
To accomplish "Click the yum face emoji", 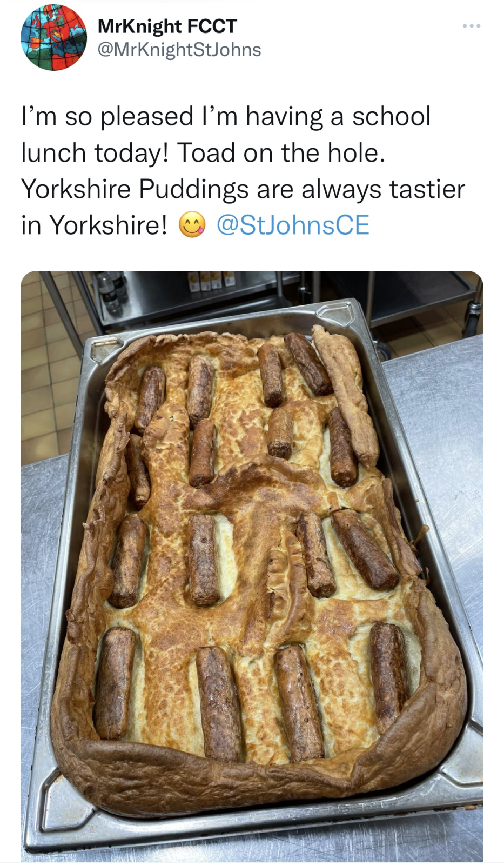I will tap(192, 225).
